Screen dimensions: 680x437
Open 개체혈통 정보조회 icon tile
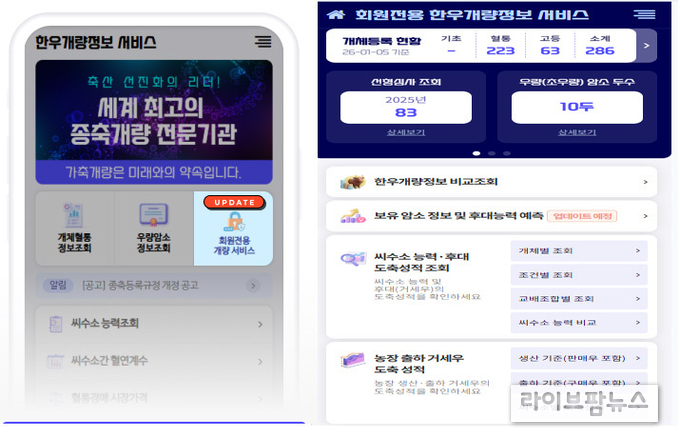point(74,215)
